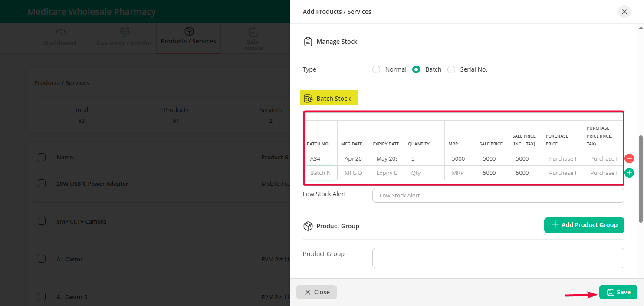The width and height of the screenshot is (644, 306).
Task: Click the Sale Invoice document icon
Action: 253,33
